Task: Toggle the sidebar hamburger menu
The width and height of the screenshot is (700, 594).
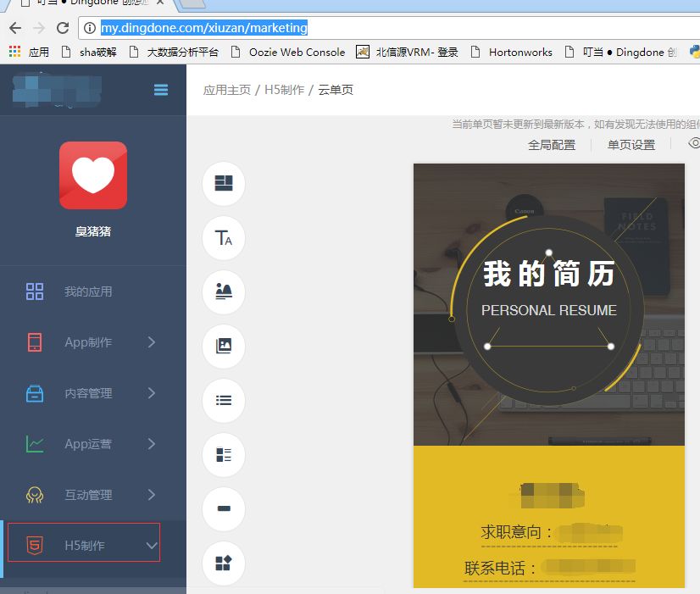Action: 161,90
